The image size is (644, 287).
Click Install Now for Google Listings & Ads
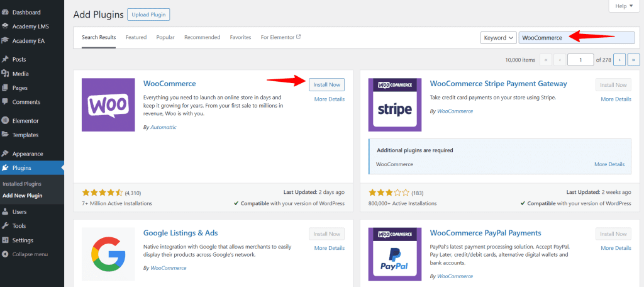tap(326, 234)
